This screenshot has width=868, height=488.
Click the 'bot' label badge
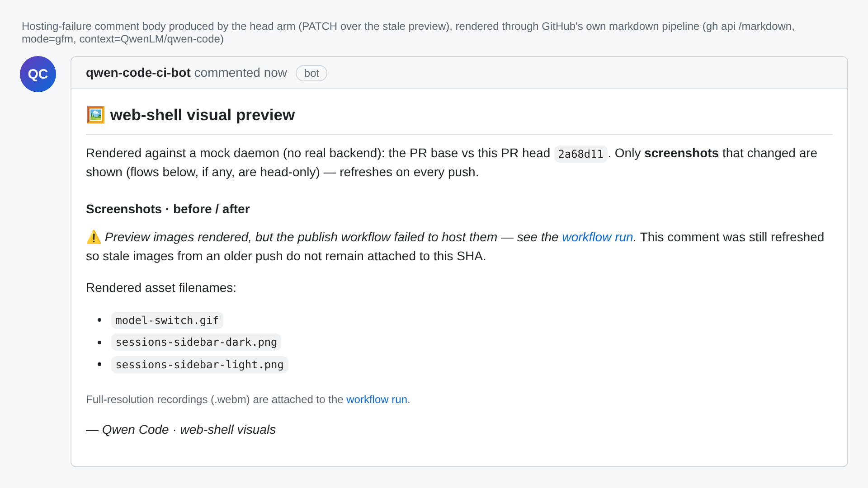click(x=311, y=73)
